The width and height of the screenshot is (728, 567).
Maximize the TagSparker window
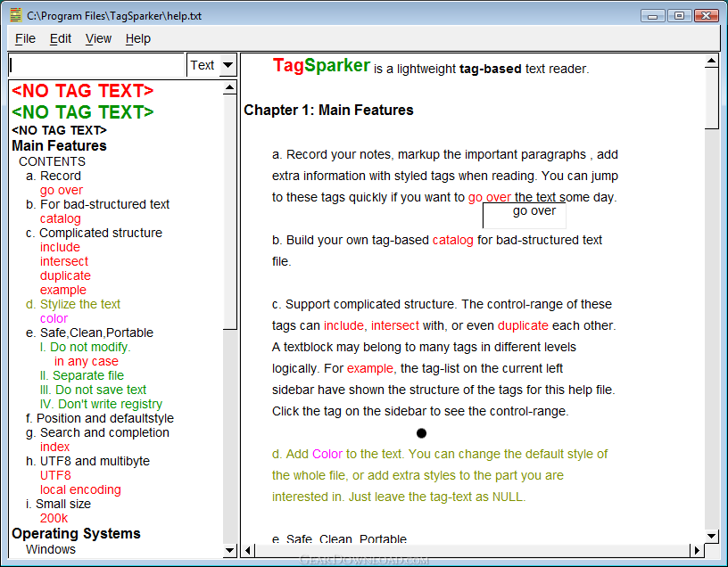(x=679, y=16)
